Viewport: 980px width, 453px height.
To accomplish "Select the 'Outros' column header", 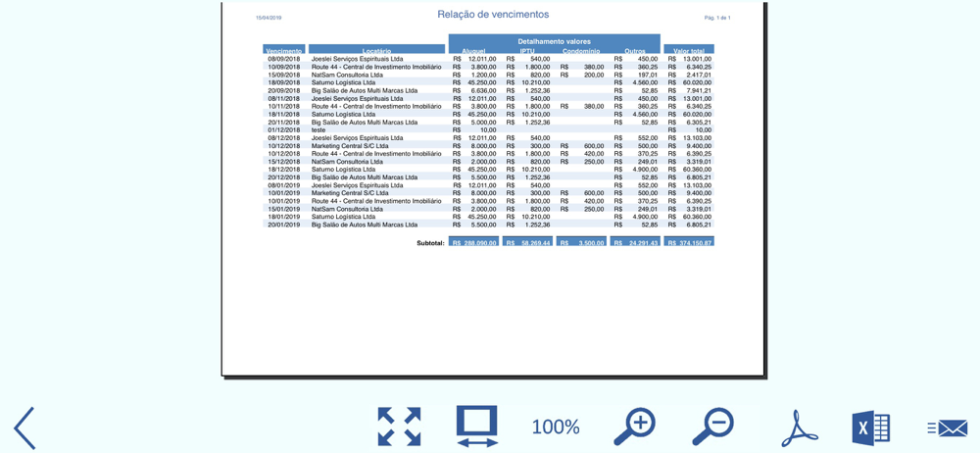I will coord(634,51).
